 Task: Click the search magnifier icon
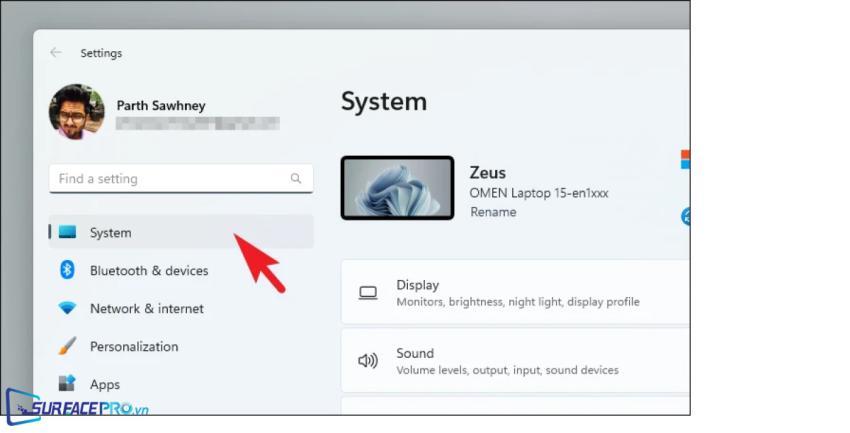(295, 178)
